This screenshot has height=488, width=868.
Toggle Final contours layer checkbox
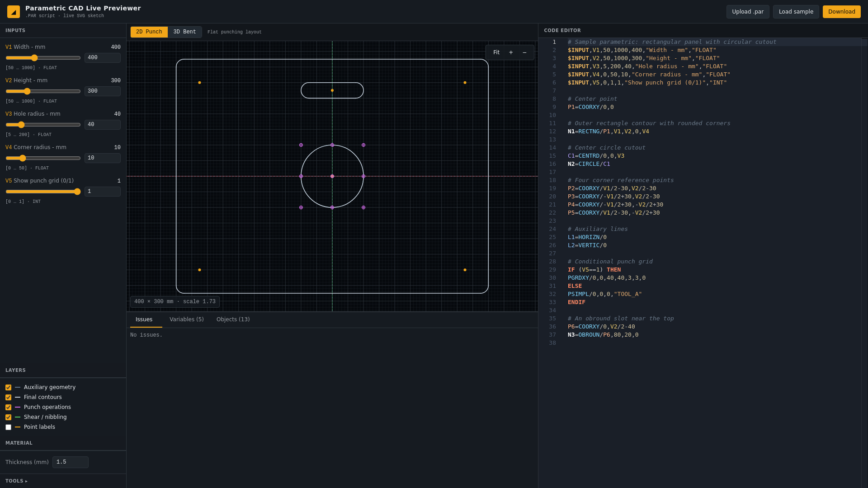(x=8, y=398)
